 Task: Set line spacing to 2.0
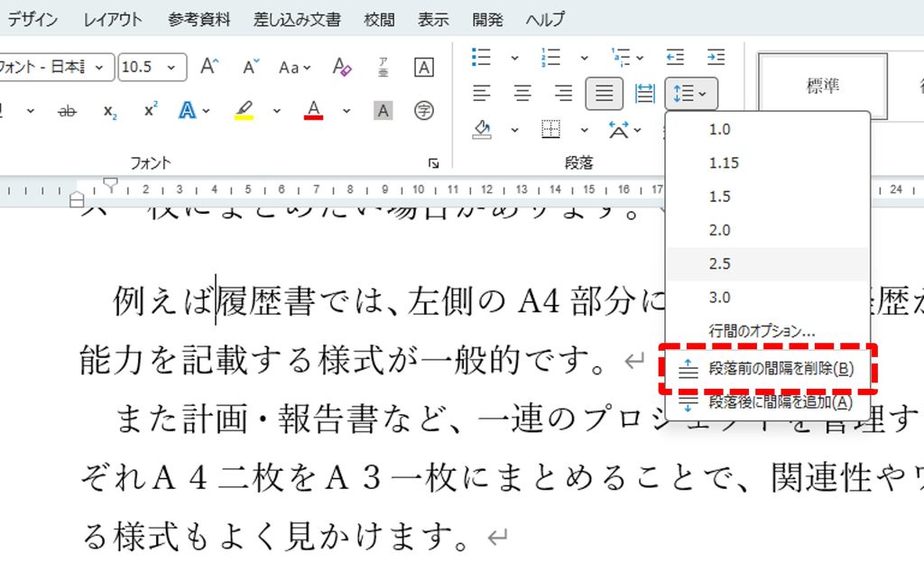(768, 230)
